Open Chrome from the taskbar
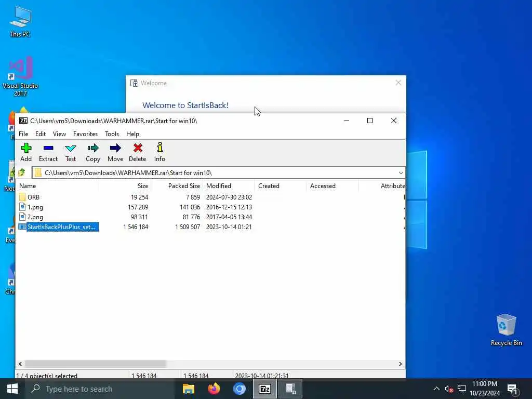Screen dimensions: 532x399 240,389
